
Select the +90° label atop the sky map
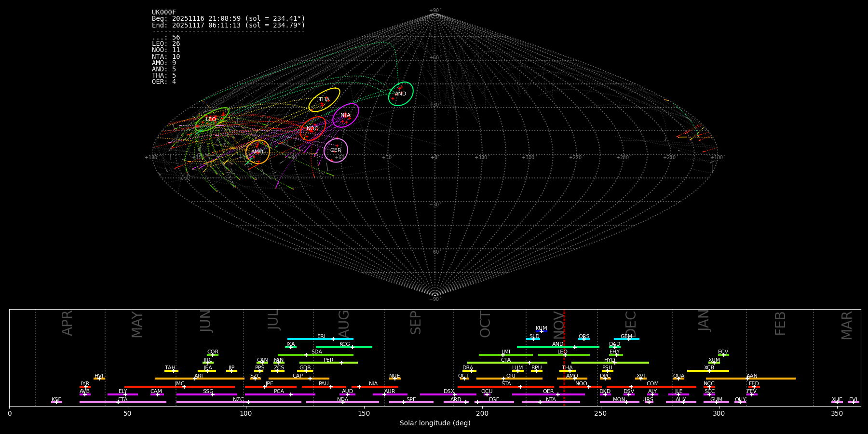(435, 11)
